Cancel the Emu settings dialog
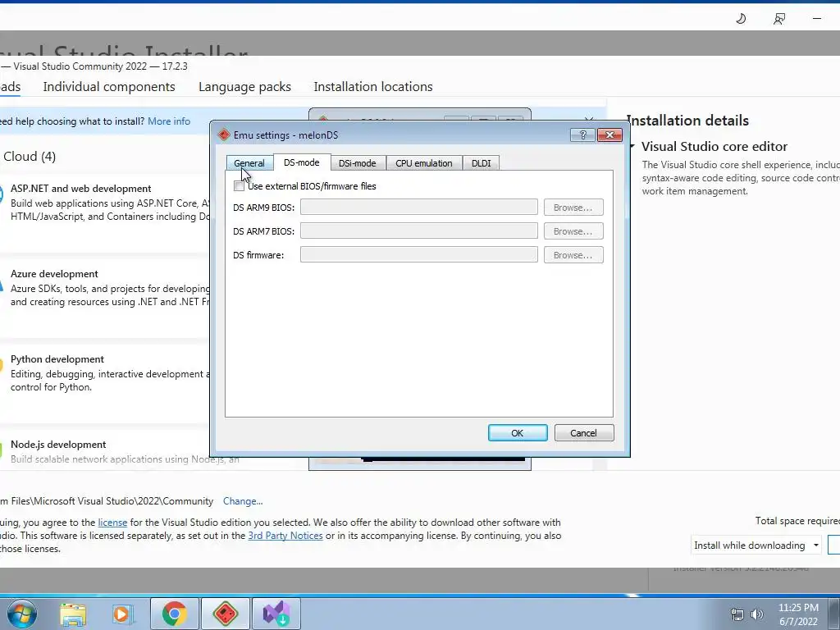The width and height of the screenshot is (840, 630). pos(584,433)
